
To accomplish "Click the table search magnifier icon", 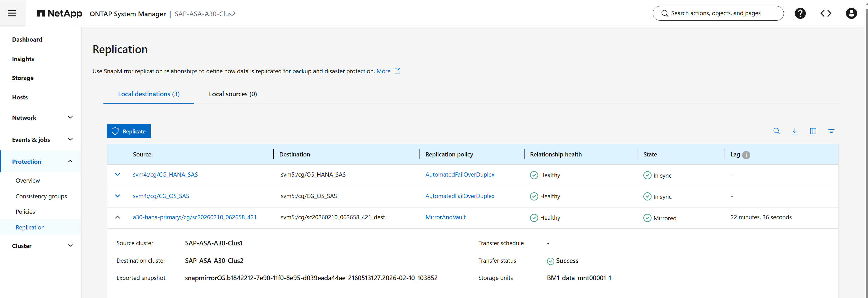I will point(776,131).
